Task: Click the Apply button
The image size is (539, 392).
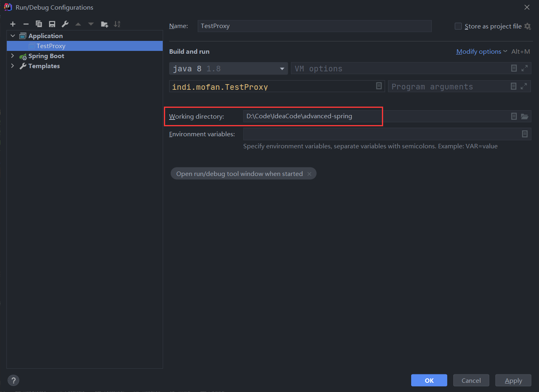Action: [513, 380]
